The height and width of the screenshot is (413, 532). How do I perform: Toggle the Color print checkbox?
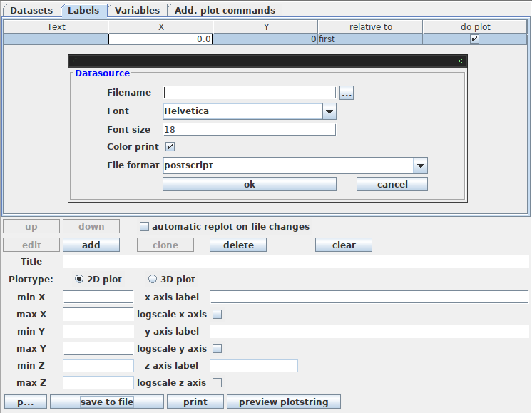point(170,147)
